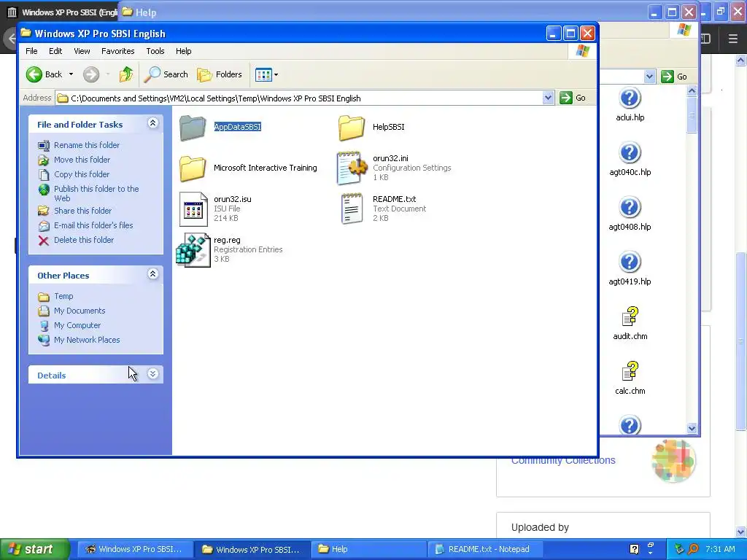Click the help question-mark tray icon
The width and height of the screenshot is (747, 560).
(x=634, y=549)
